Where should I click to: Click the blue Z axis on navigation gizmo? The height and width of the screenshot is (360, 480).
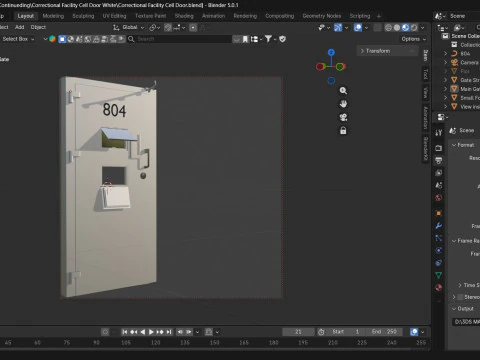(x=331, y=52)
